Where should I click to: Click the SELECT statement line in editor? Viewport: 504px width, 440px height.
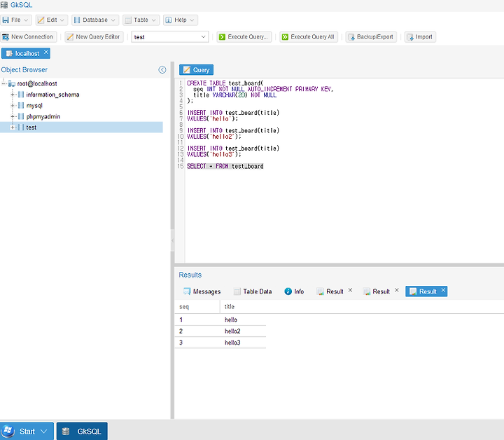(225, 166)
